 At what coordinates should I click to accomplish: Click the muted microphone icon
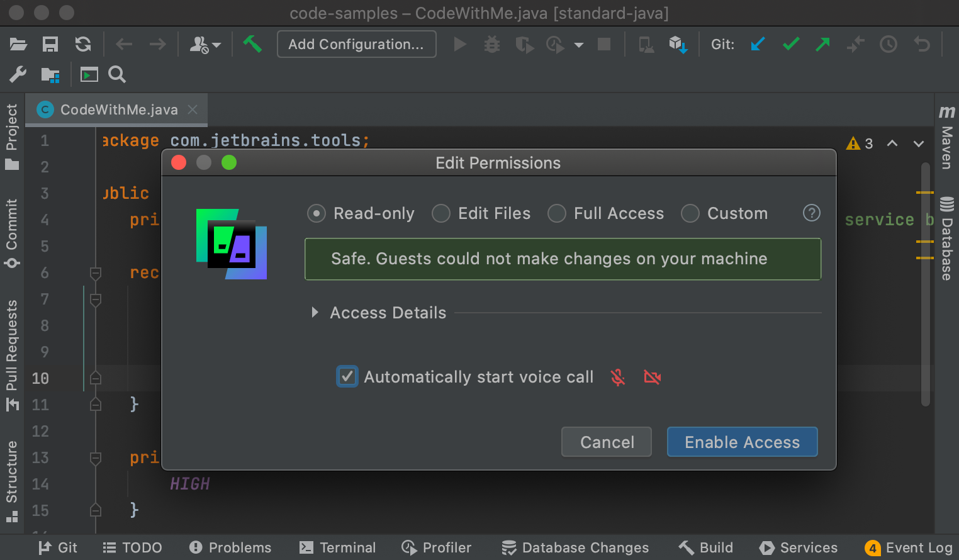[618, 378]
